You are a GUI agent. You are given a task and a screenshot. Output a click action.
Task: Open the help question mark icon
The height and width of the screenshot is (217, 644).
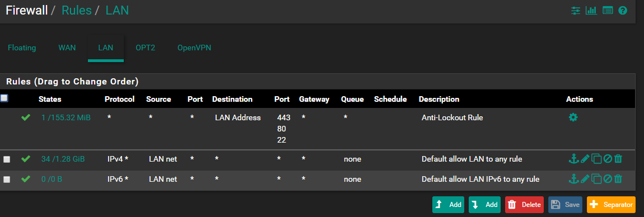pos(623,10)
